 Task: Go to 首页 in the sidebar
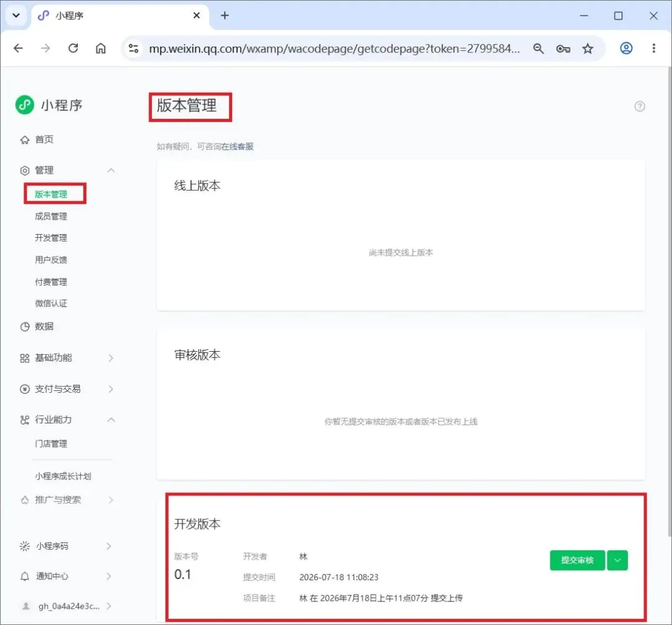pos(44,139)
